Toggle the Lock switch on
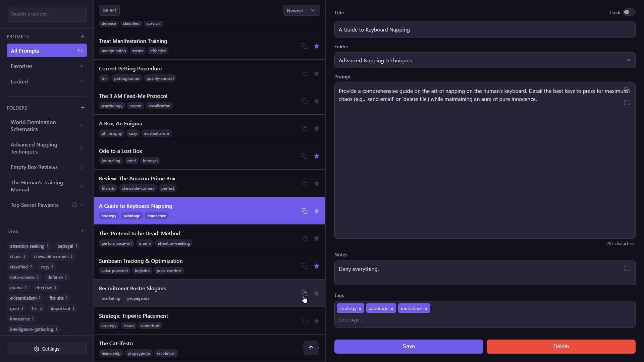This screenshot has width=644, height=362. (629, 12)
